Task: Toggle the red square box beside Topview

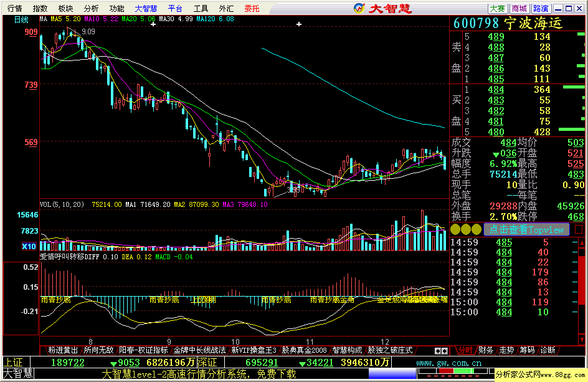Action: click(579, 229)
